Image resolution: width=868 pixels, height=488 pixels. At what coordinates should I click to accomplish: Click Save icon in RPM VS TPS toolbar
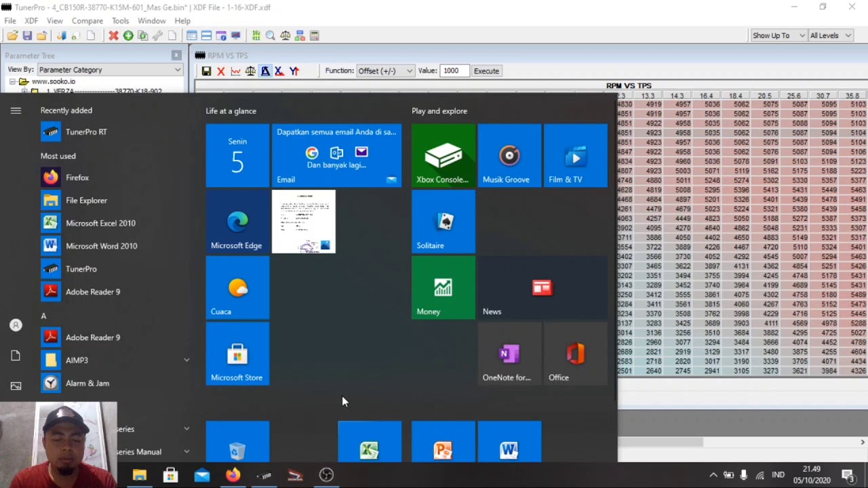206,71
